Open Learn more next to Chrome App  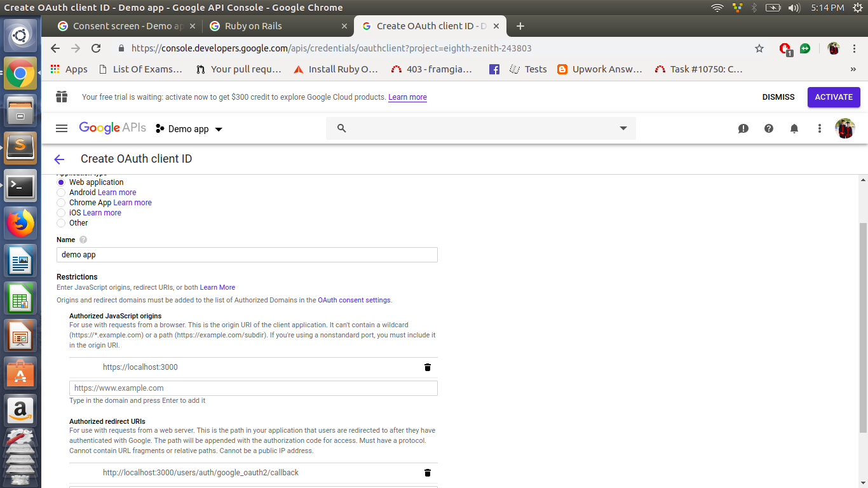(x=133, y=203)
